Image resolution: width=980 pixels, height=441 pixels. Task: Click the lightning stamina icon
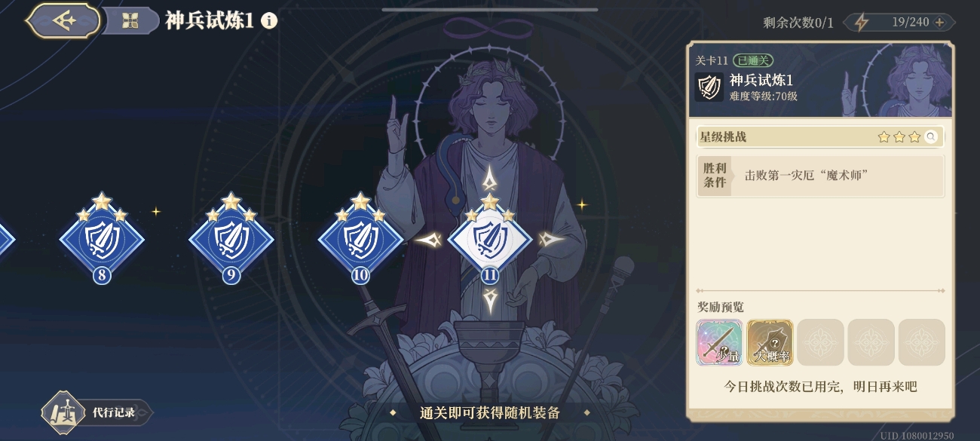pos(861,22)
